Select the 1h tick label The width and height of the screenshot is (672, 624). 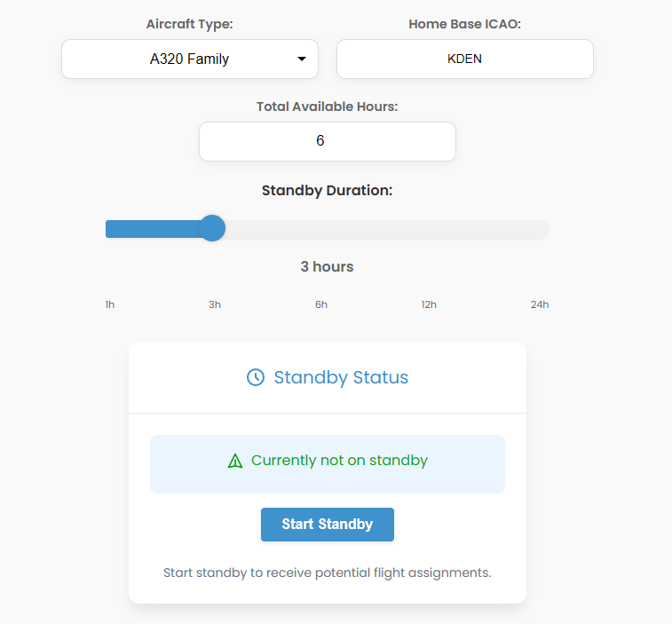(110, 304)
